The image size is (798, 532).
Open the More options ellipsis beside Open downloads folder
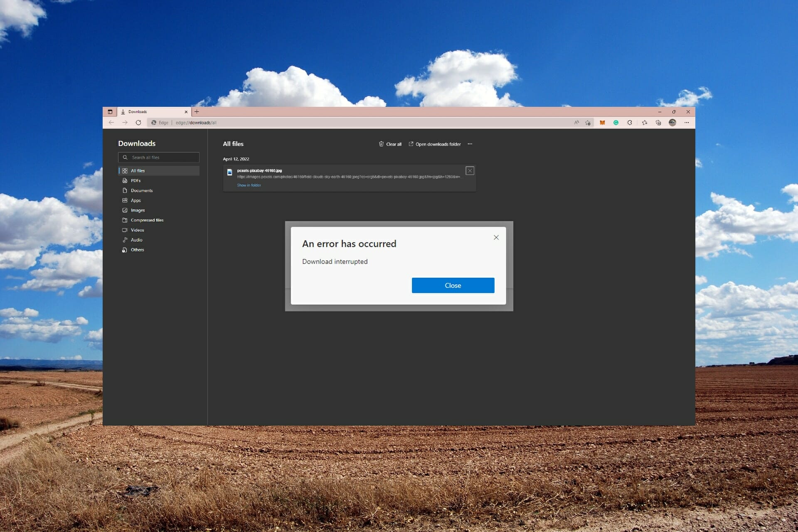coord(470,144)
